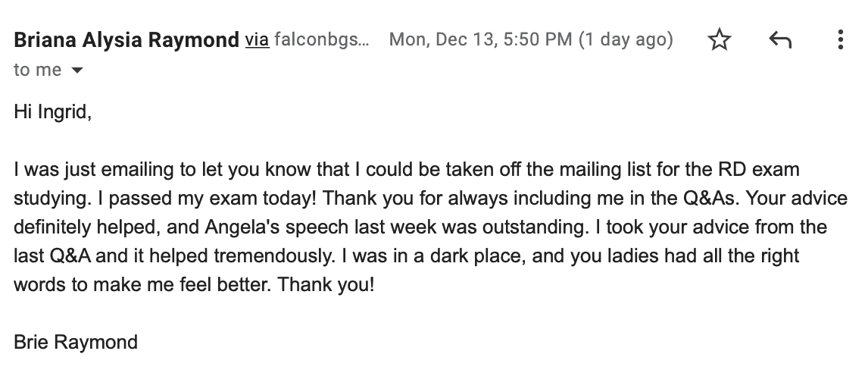Click the truncated falconbgs sender domain
The height and width of the screenshot is (373, 868).
(322, 40)
